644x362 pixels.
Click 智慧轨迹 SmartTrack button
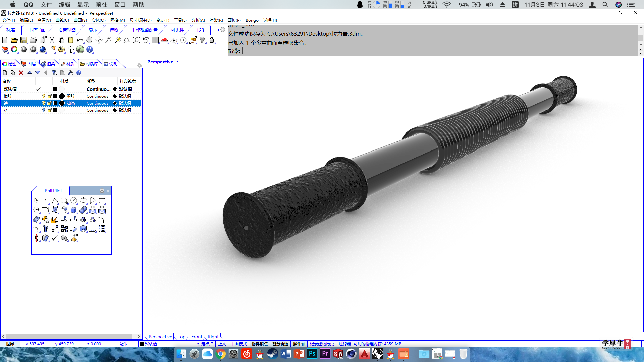coord(280,344)
